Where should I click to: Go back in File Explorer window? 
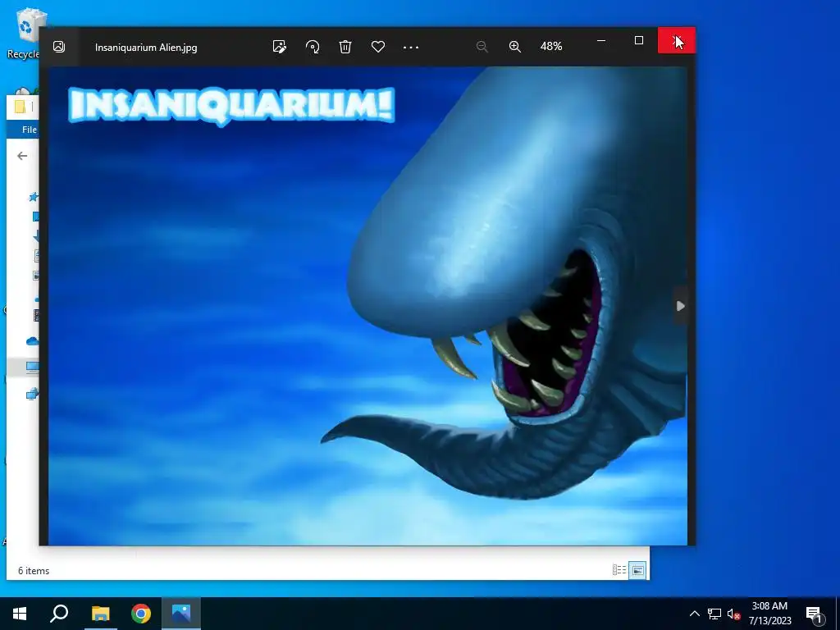point(22,156)
